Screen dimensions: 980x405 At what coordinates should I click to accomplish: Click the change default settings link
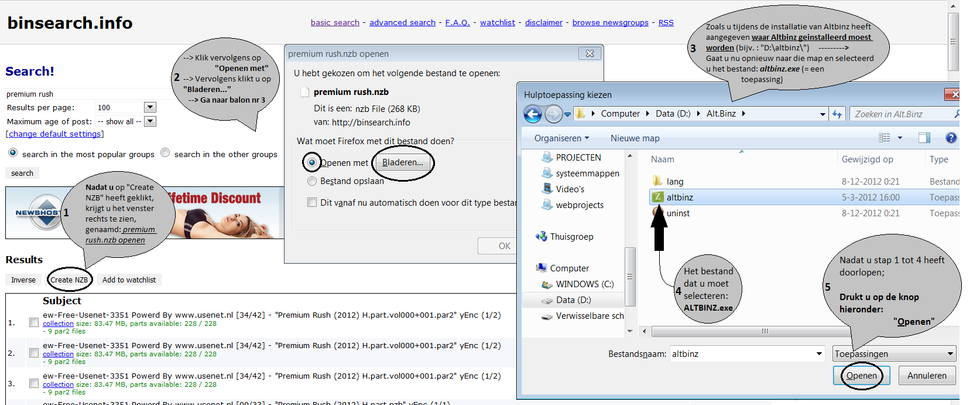click(x=54, y=134)
